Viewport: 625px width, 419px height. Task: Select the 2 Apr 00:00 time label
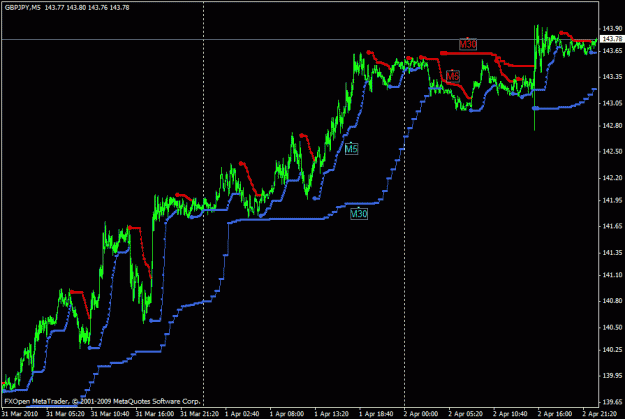point(421,414)
